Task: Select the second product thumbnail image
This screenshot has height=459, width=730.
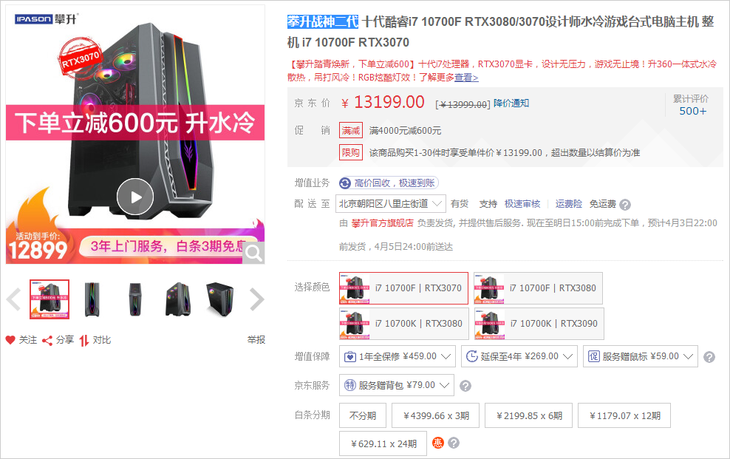Action: point(92,299)
